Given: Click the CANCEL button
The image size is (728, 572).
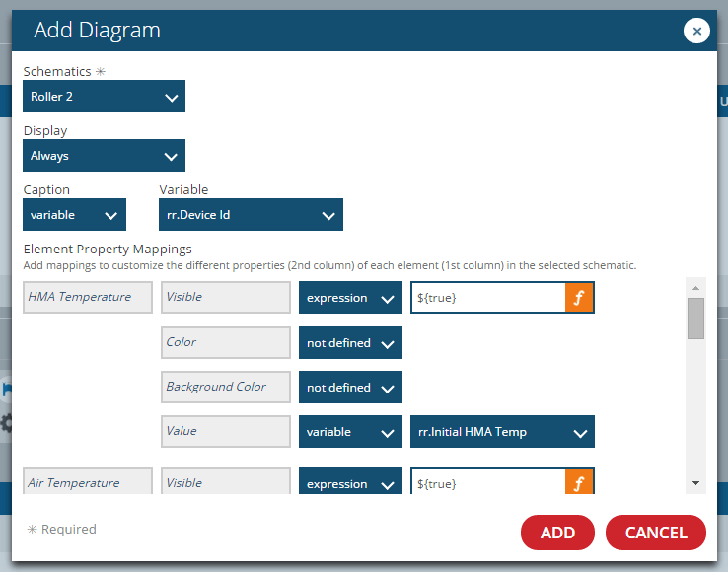Looking at the screenshot, I should click(x=656, y=533).
